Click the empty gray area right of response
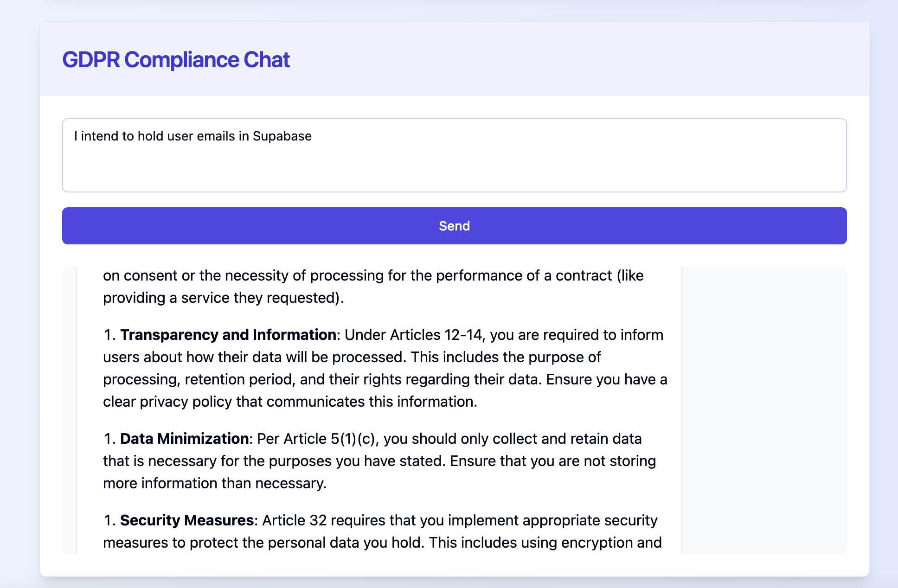This screenshot has width=898, height=588. [x=763, y=408]
